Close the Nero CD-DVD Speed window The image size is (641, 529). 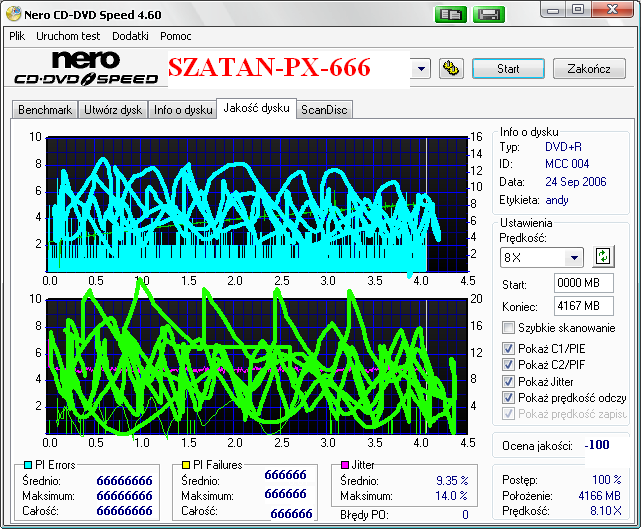[x=612, y=10]
